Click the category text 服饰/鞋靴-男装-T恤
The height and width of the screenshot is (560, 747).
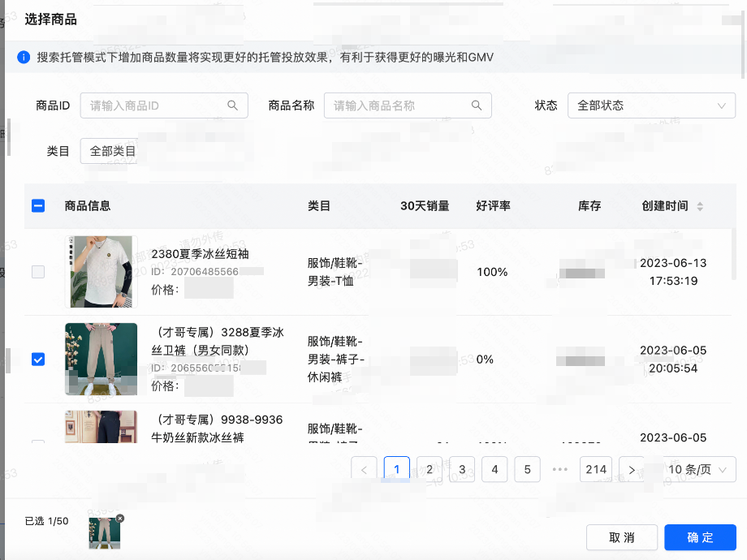pos(335,272)
